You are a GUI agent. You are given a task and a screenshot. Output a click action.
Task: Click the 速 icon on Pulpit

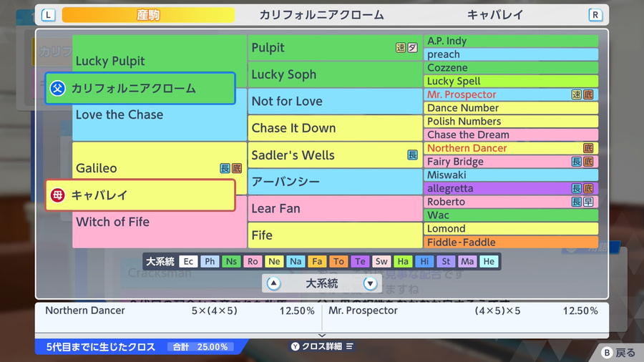point(401,48)
